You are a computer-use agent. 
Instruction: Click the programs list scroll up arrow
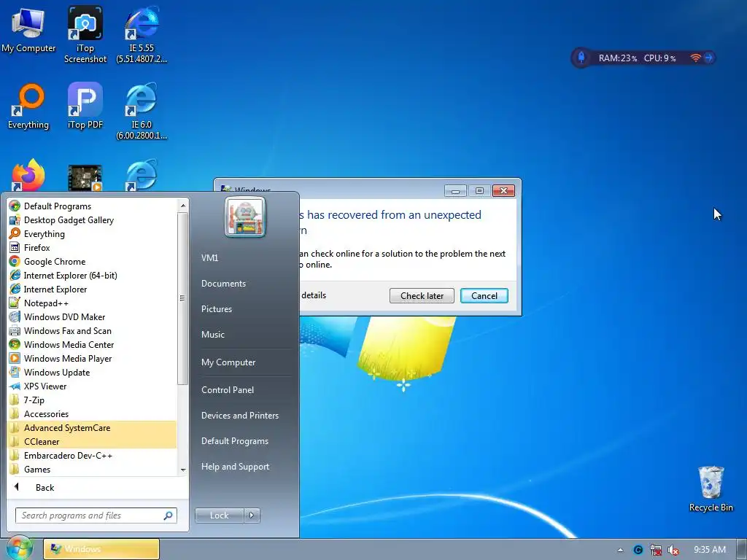[x=183, y=206]
